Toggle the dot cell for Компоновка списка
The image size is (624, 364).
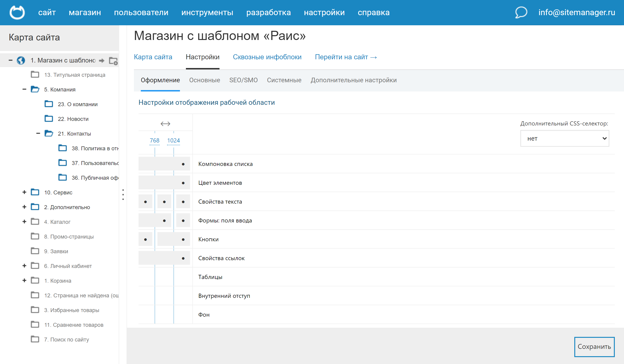pyautogui.click(x=183, y=164)
